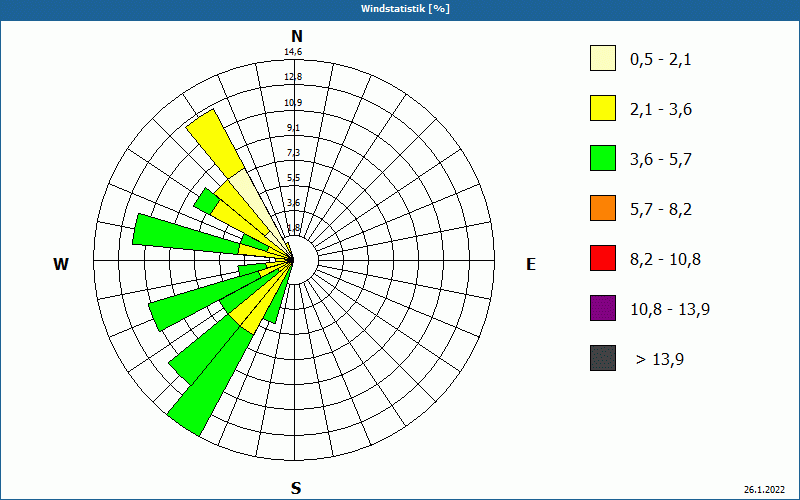Click the 5,5 radial axis value
This screenshot has width=800, height=500.
293,178
